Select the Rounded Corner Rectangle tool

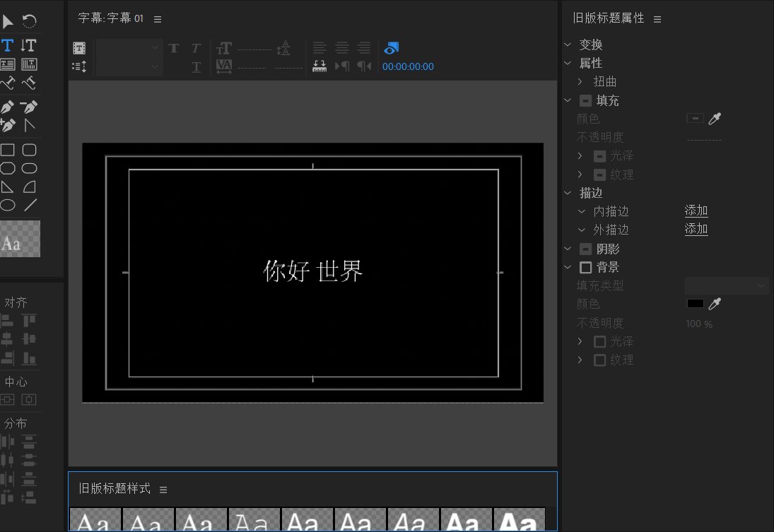(30, 150)
